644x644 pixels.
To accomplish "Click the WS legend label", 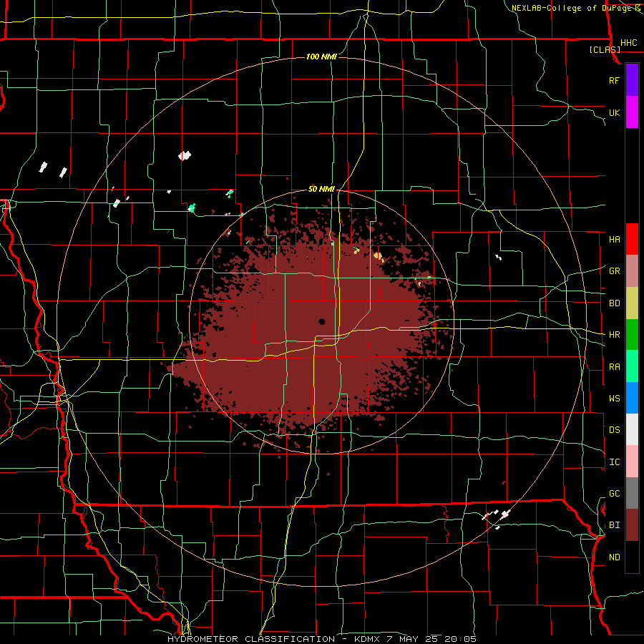I will [x=614, y=399].
